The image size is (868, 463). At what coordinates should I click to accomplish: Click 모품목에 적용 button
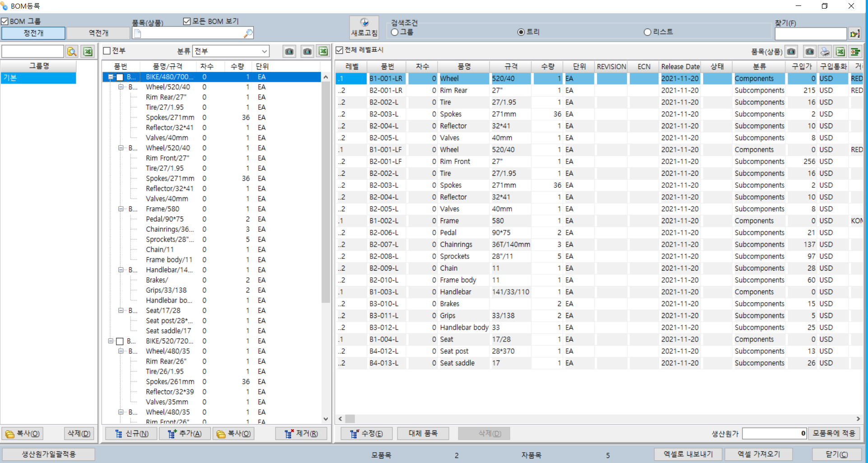[x=834, y=434]
